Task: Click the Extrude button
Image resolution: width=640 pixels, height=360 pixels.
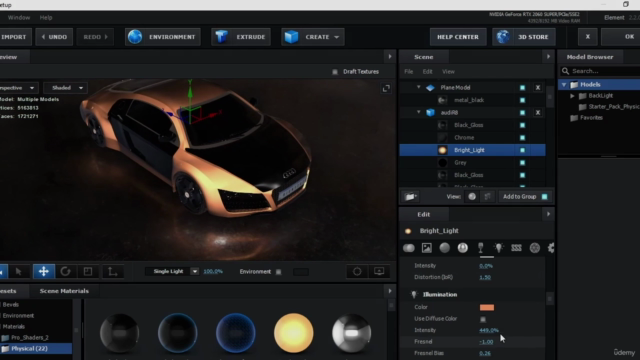Action: click(x=240, y=37)
